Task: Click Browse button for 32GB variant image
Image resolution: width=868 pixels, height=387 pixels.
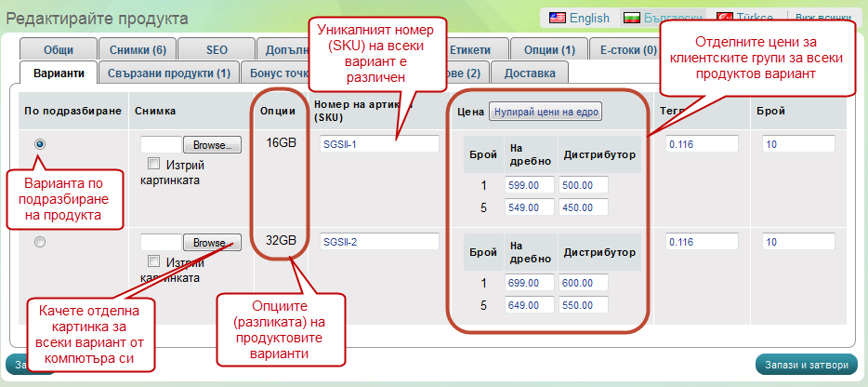Action: (212, 242)
